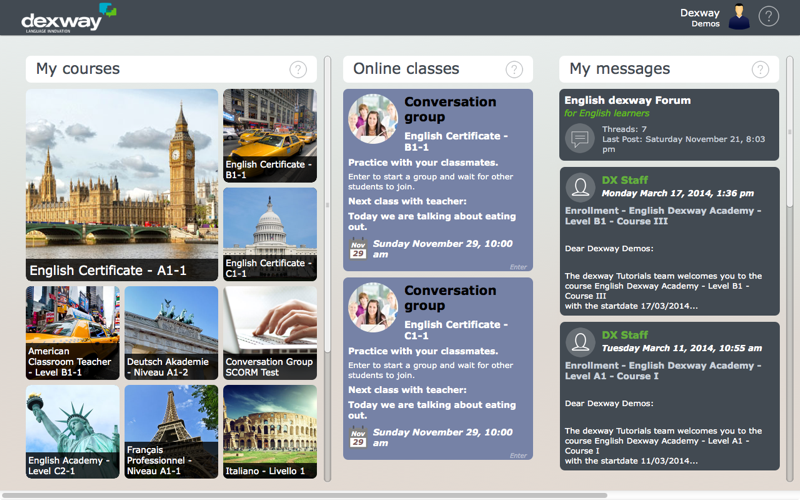Click 'Sunday November 29, 10:00 am' in C1-1 class
The image size is (800, 500).
442,437
